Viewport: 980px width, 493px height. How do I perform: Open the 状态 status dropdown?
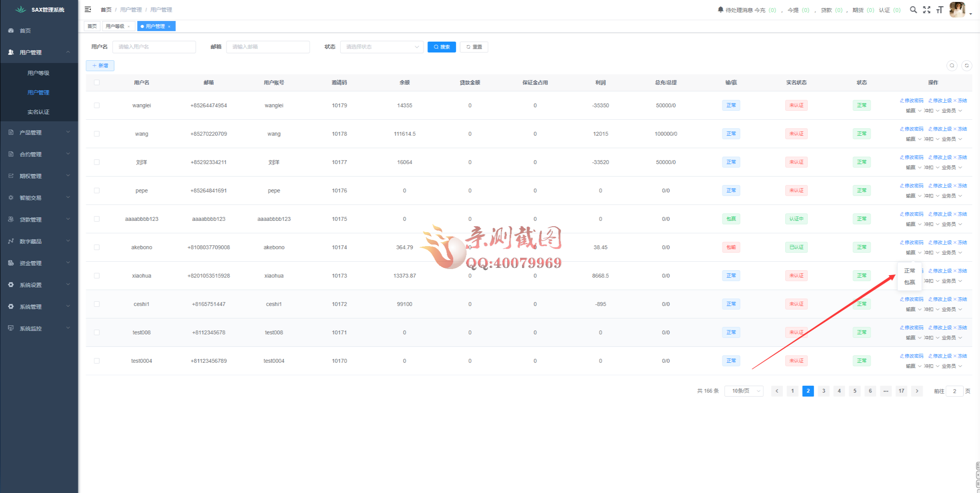click(381, 47)
